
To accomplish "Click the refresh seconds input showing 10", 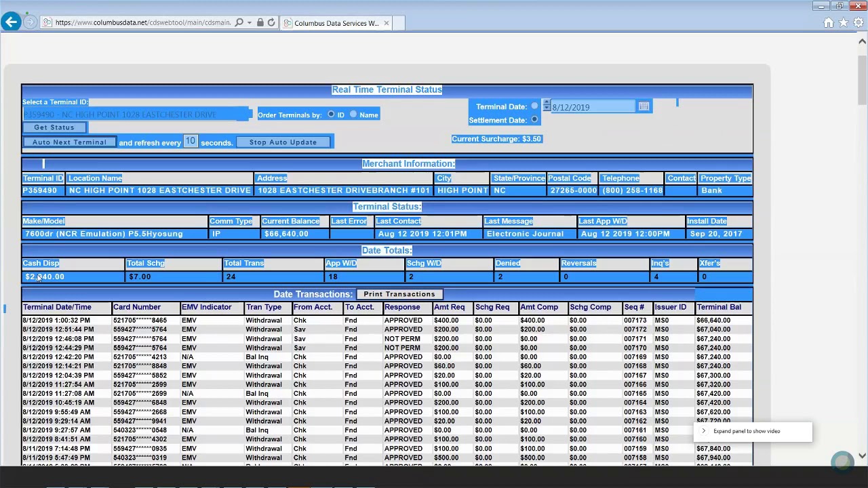I will coord(190,142).
